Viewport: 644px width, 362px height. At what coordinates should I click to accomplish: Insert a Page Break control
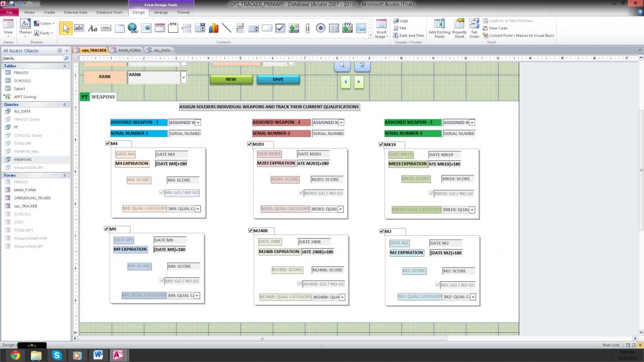coord(186,28)
